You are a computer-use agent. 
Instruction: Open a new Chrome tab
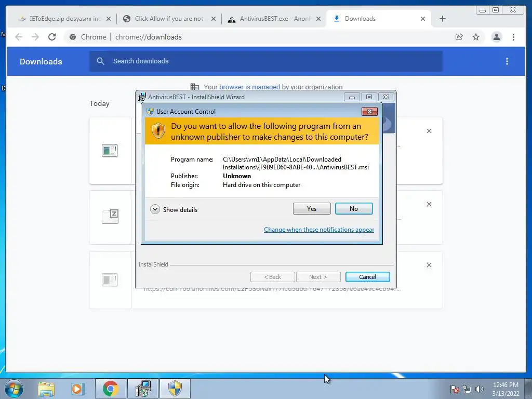pyautogui.click(x=443, y=19)
